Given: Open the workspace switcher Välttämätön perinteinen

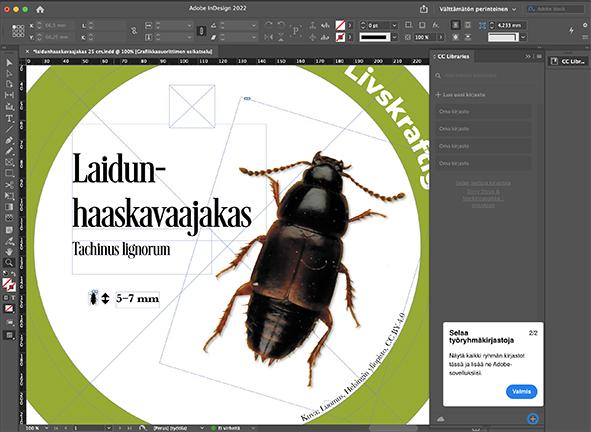Looking at the screenshot, I should (x=477, y=9).
